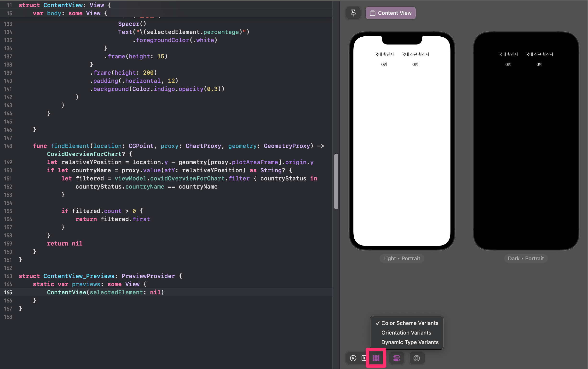The height and width of the screenshot is (369, 588).
Task: Open the Variants grid icon
Action: click(x=376, y=358)
